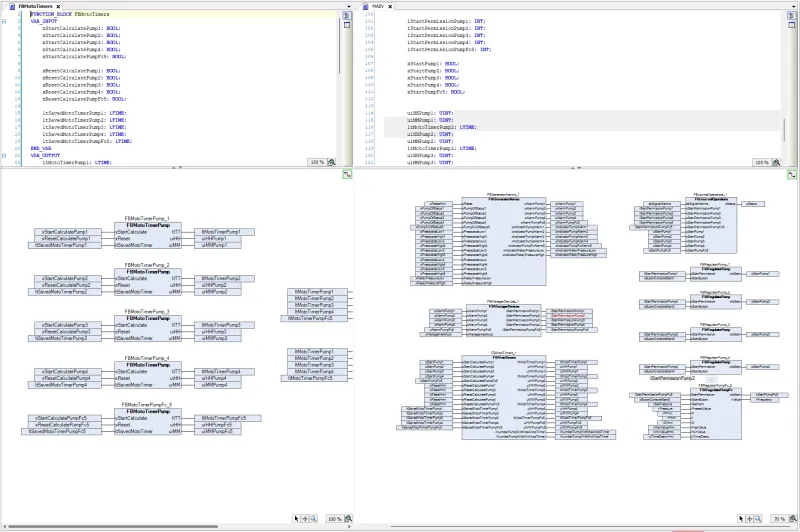Click the 70 % zoom field in MAIN diagram
This screenshot has height=532, width=800.
(x=777, y=519)
